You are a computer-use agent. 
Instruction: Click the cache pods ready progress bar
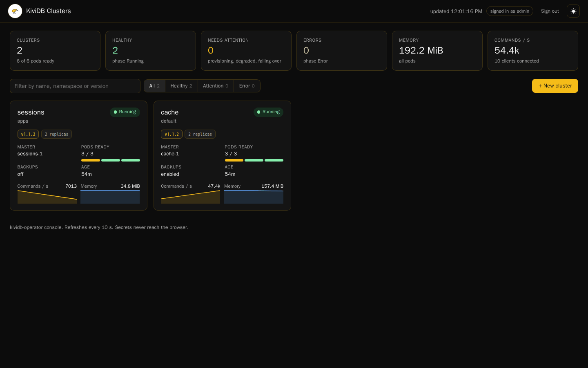click(254, 160)
